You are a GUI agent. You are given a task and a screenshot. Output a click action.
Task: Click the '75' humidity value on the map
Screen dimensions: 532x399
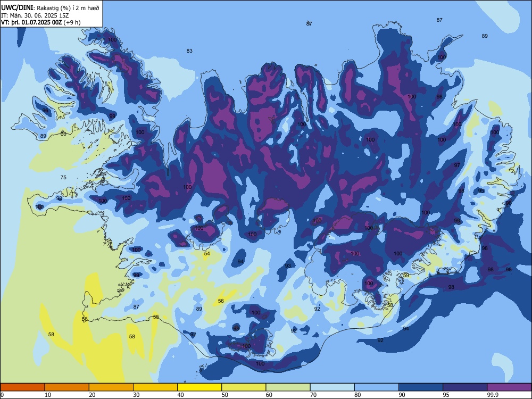pyautogui.click(x=63, y=178)
